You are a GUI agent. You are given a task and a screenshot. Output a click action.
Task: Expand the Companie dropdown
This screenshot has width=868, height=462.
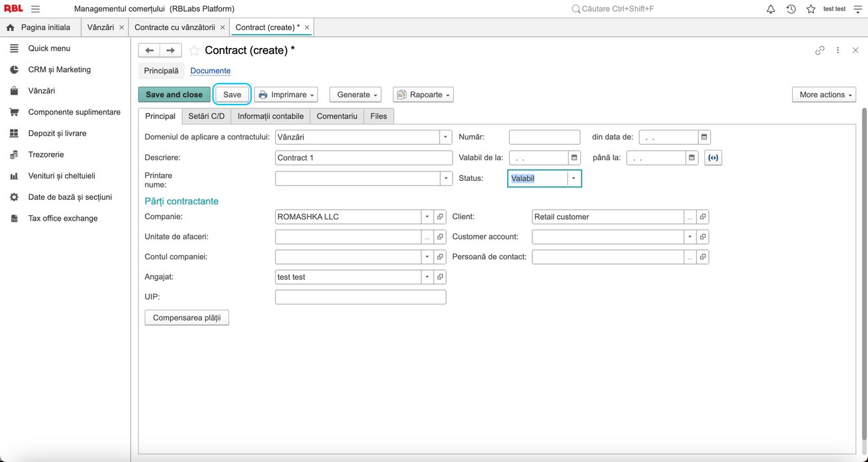(x=427, y=217)
